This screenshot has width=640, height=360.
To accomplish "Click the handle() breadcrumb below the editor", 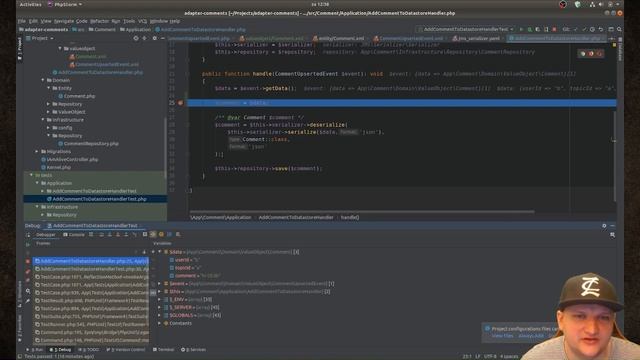I will 350,217.
